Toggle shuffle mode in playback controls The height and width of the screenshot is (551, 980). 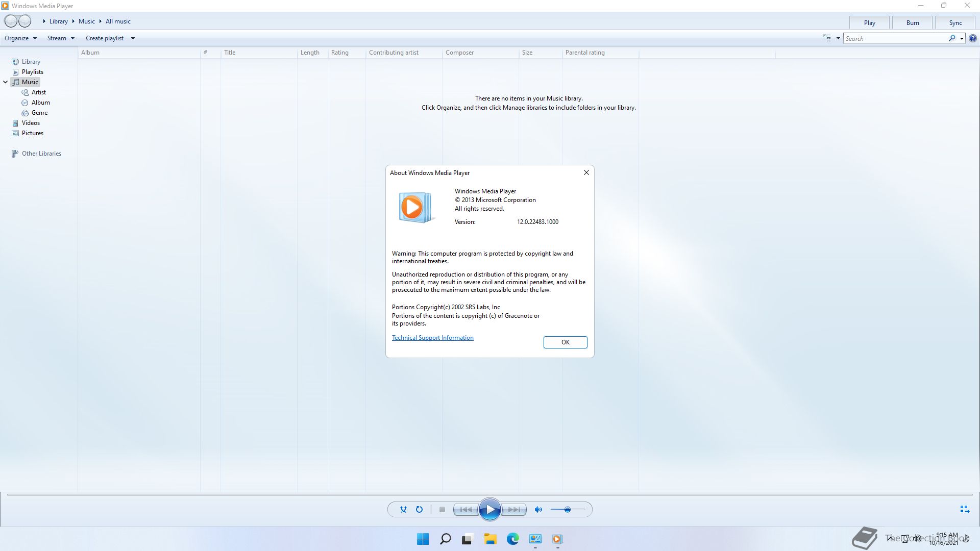click(x=403, y=510)
